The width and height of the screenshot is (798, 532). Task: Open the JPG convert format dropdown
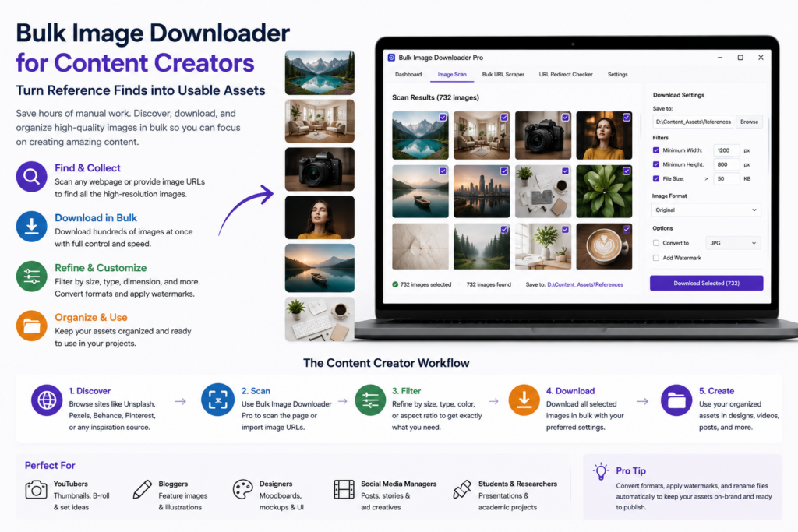(x=733, y=243)
